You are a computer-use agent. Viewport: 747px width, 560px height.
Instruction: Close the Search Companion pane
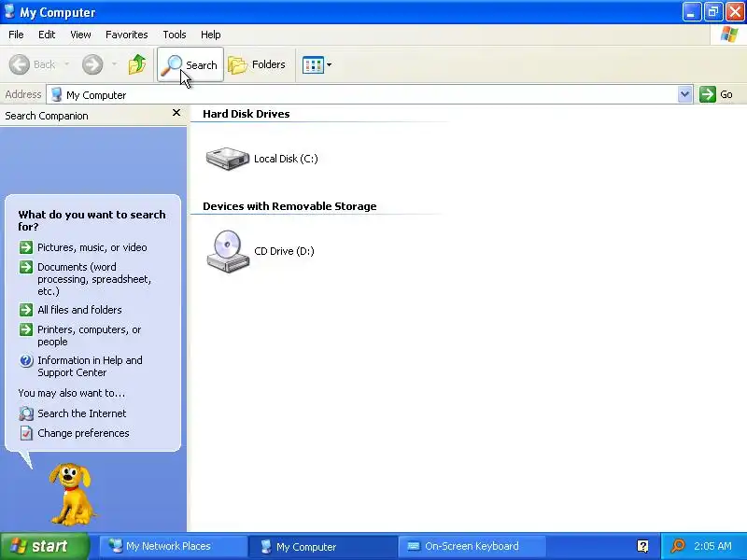click(x=176, y=113)
